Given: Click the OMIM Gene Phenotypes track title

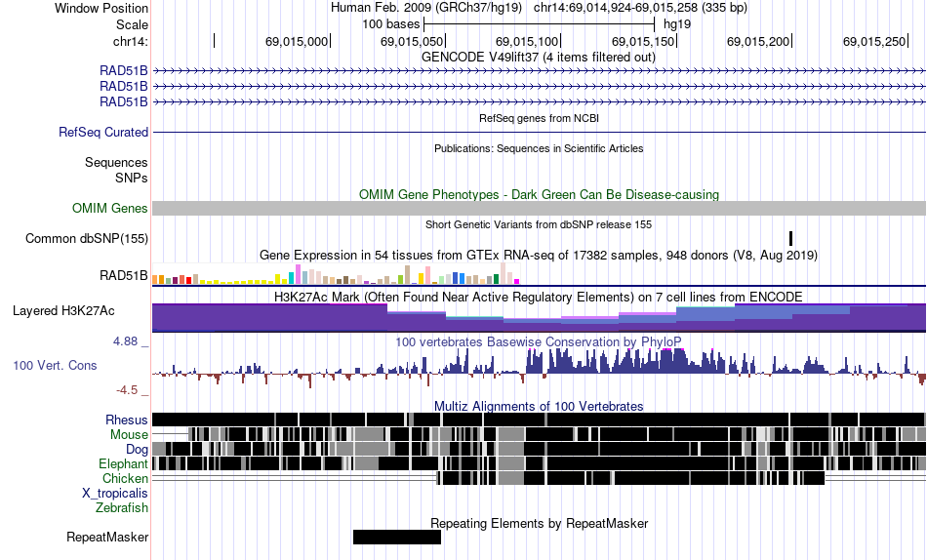Looking at the screenshot, I should click(540, 194).
